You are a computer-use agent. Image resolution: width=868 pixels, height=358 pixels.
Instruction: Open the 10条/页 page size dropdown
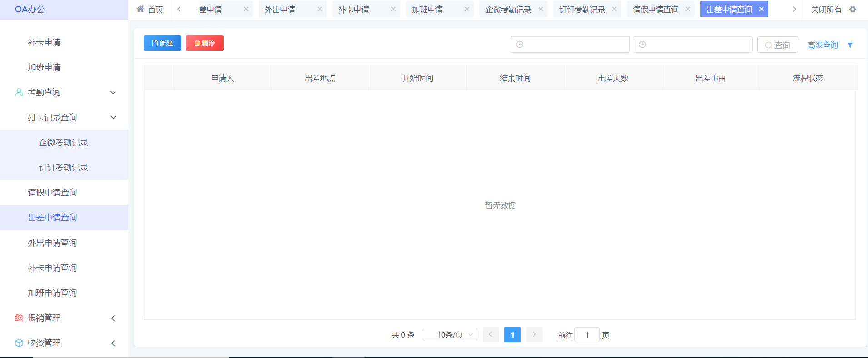[449, 335]
